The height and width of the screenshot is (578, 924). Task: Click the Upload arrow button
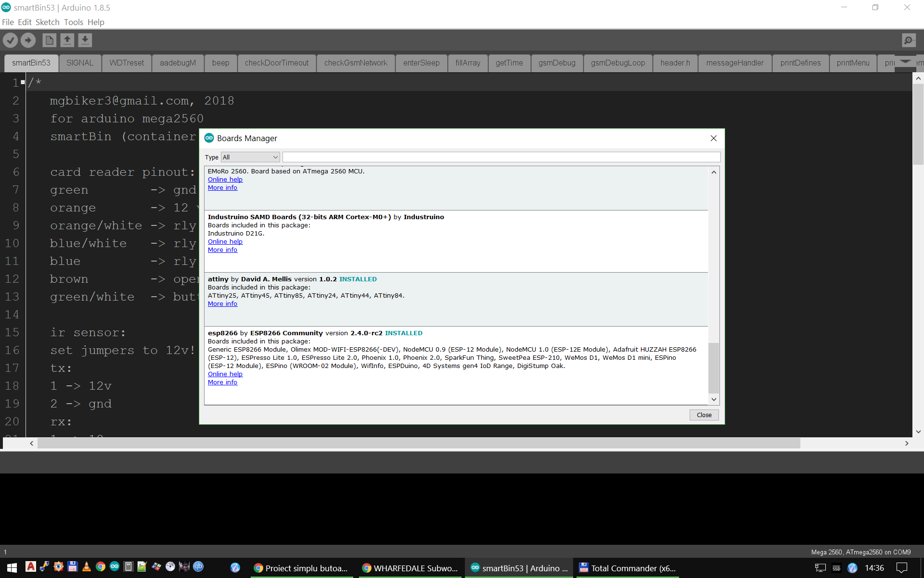coord(28,40)
